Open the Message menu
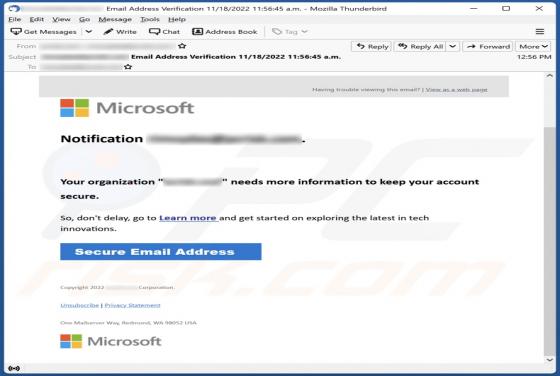The width and height of the screenshot is (560, 376). click(115, 19)
